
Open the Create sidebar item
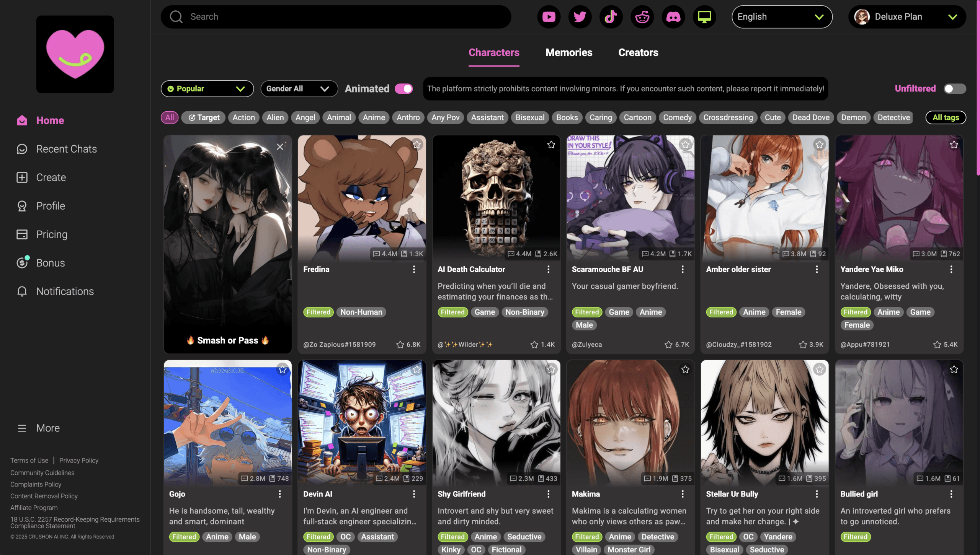tap(41, 177)
